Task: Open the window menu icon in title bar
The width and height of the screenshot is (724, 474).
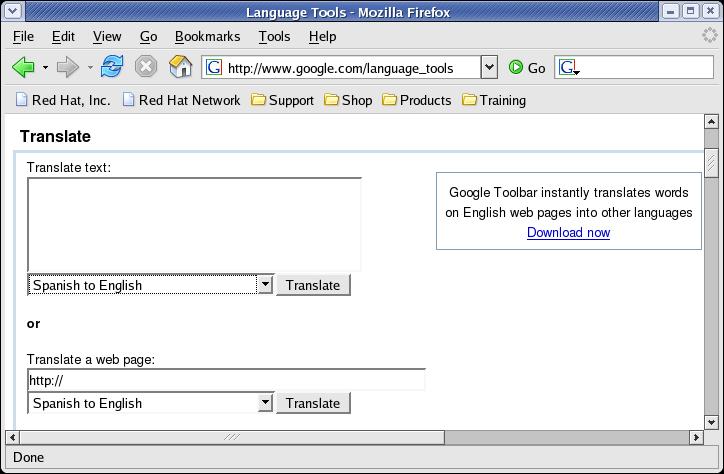Action: click(x=12, y=11)
